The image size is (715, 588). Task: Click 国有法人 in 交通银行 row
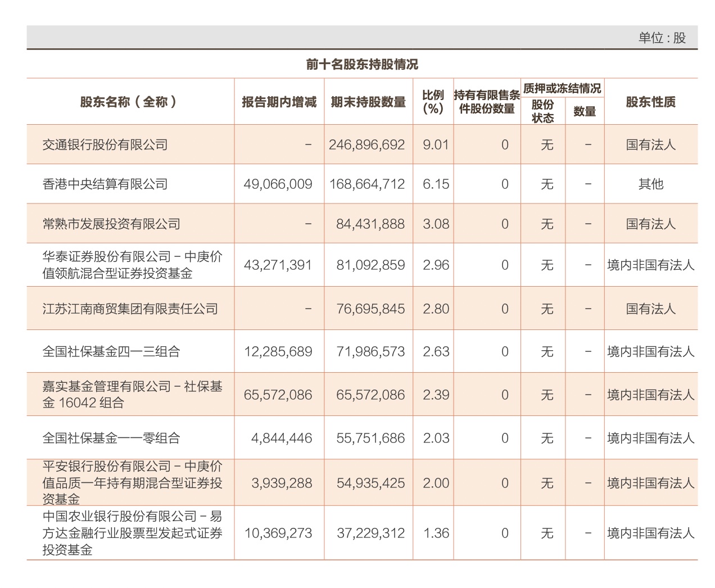[x=651, y=144]
